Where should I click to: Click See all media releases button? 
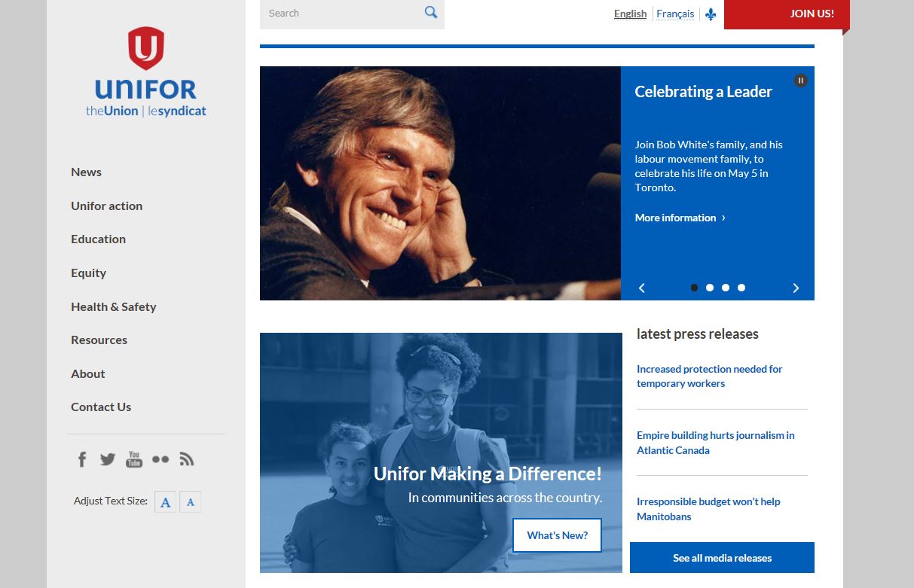click(x=722, y=558)
